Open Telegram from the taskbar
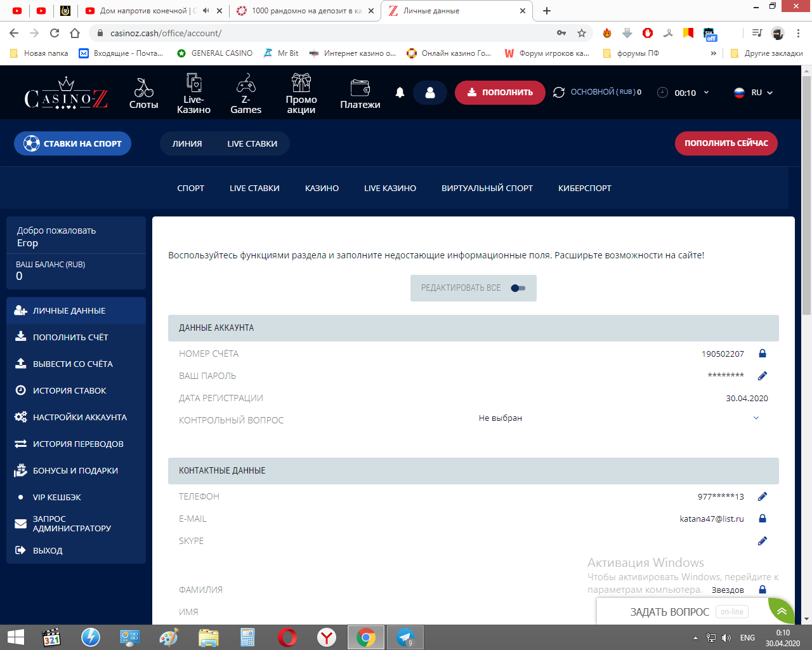812x650 pixels. [405, 637]
